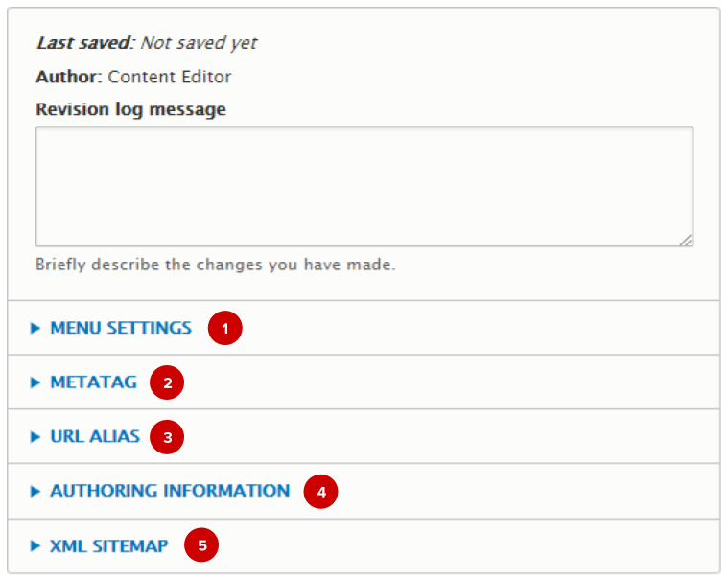
Task: Click the red number 3 badge
Action: [168, 438]
